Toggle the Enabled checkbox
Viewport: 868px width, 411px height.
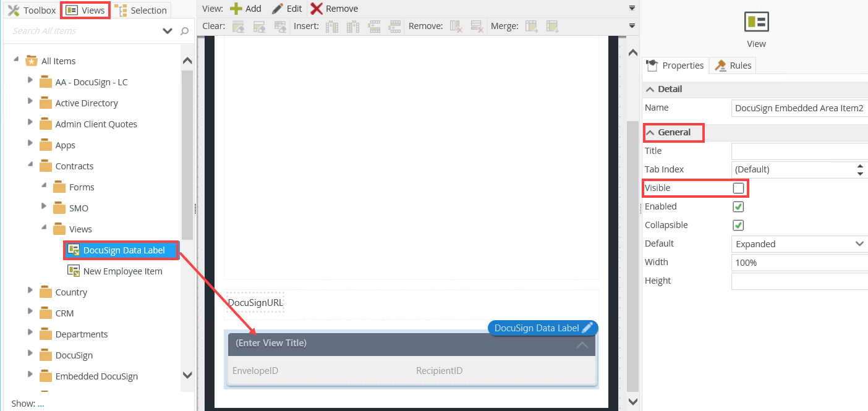(738, 206)
